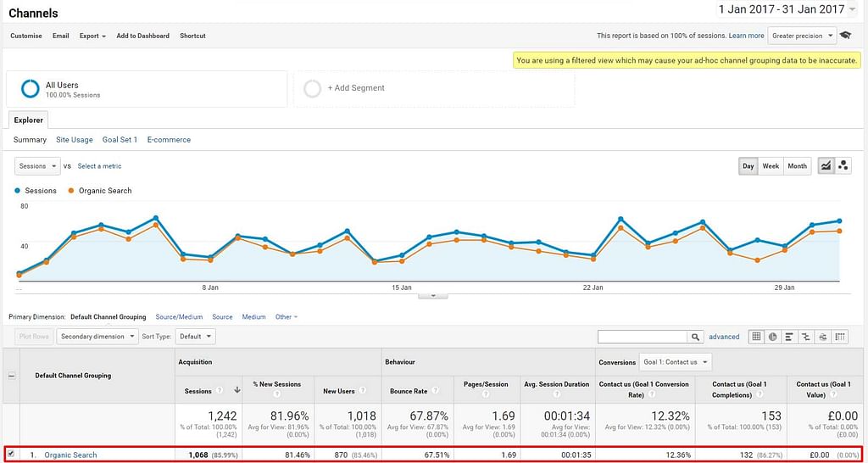The image size is (868, 463).
Task: Switch to the data table view icon
Action: click(756, 337)
